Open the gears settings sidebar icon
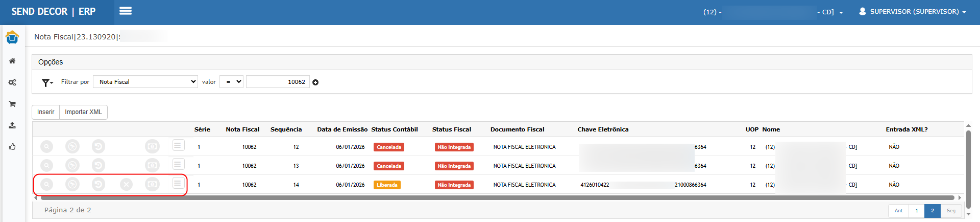The height and width of the screenshot is (222, 980). (12, 82)
